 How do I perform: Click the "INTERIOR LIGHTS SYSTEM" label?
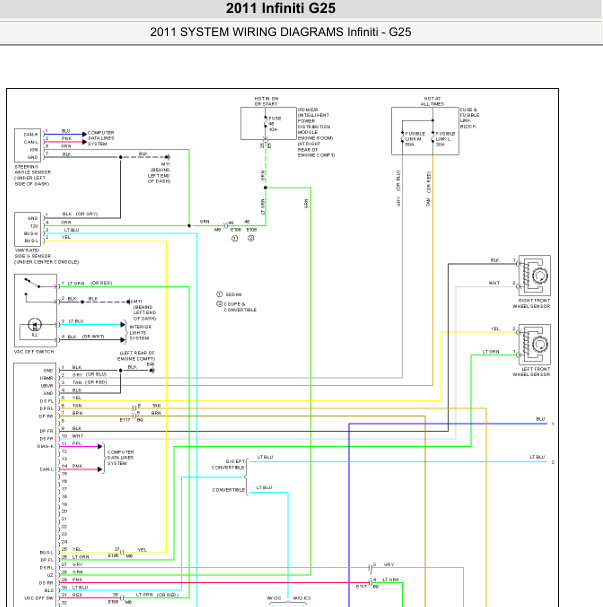140,333
